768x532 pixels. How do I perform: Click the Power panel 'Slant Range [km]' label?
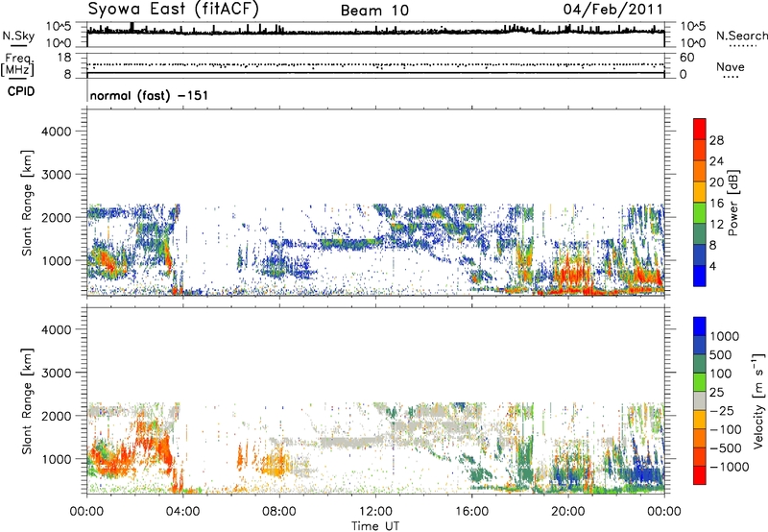[27, 203]
